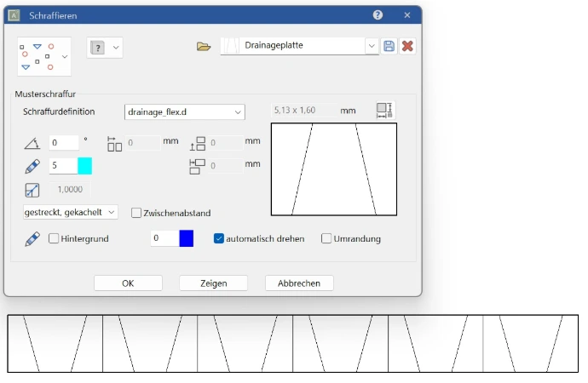588x383 pixels.
Task: Enable the Hintergrund checkbox
Action: [55, 239]
